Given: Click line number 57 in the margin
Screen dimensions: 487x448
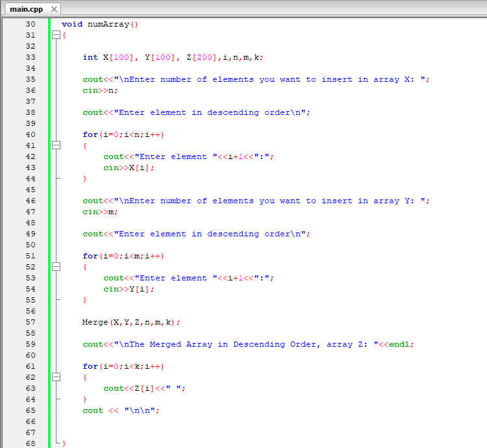Looking at the screenshot, I should 31,322.
